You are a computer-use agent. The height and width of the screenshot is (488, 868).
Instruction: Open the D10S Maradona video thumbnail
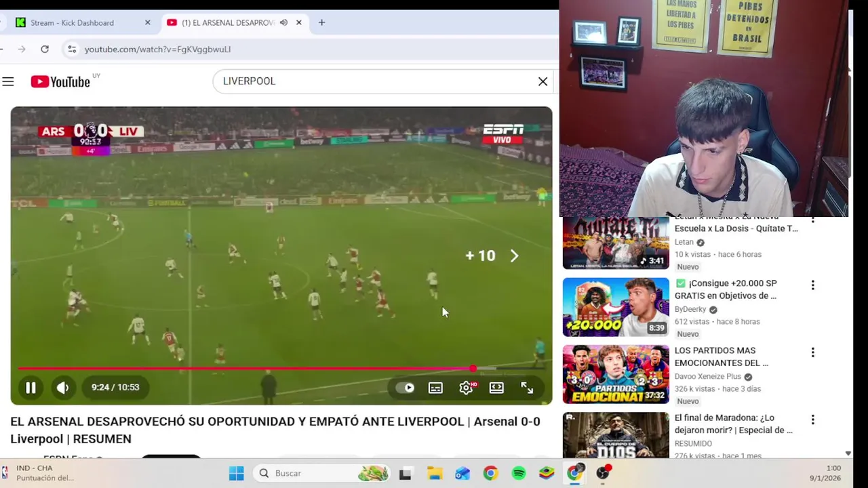pyautogui.click(x=616, y=435)
